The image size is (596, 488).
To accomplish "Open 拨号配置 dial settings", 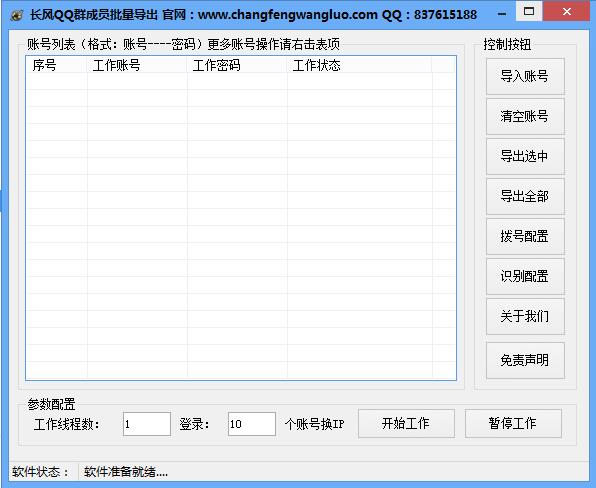I will coord(525,236).
